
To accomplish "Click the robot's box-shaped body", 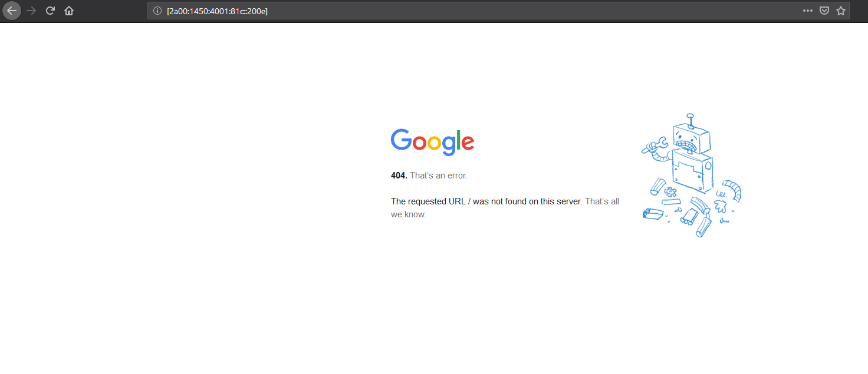I will [x=691, y=172].
